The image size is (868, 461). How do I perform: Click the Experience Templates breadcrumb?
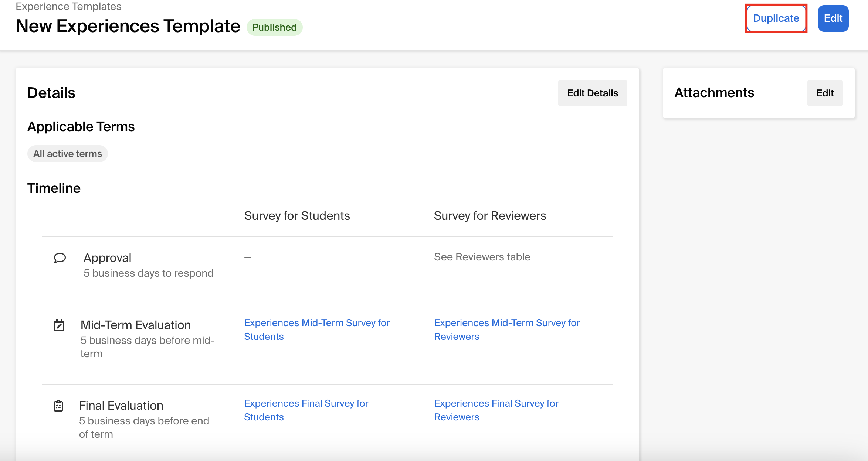pos(68,6)
